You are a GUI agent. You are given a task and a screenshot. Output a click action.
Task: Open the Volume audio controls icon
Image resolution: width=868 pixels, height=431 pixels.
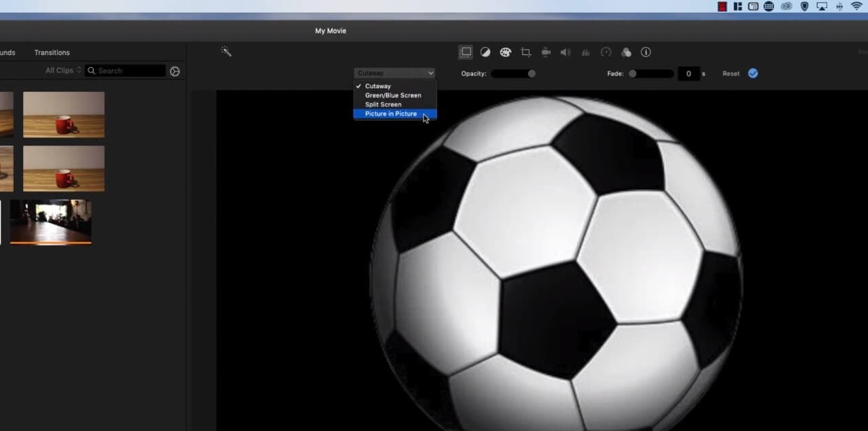[x=566, y=52]
